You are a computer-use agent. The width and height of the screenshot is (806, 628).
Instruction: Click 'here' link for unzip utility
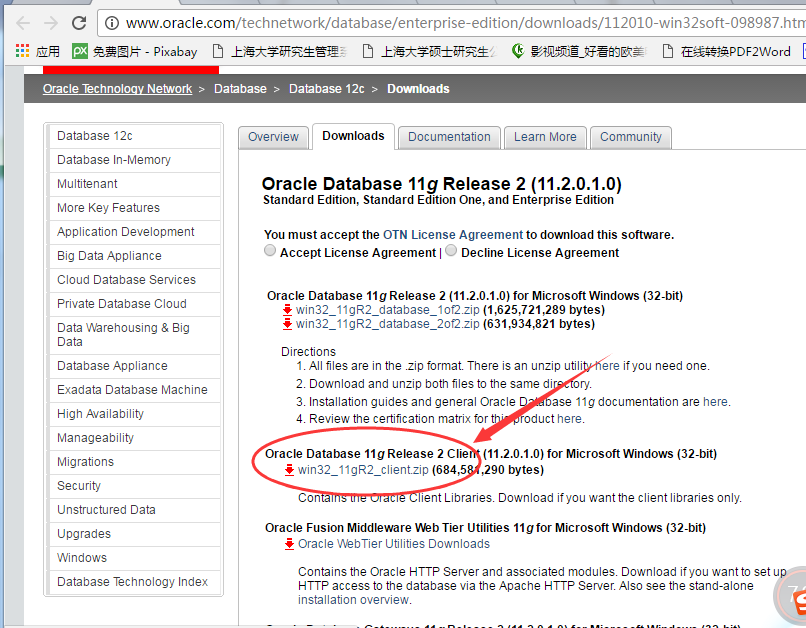607,366
